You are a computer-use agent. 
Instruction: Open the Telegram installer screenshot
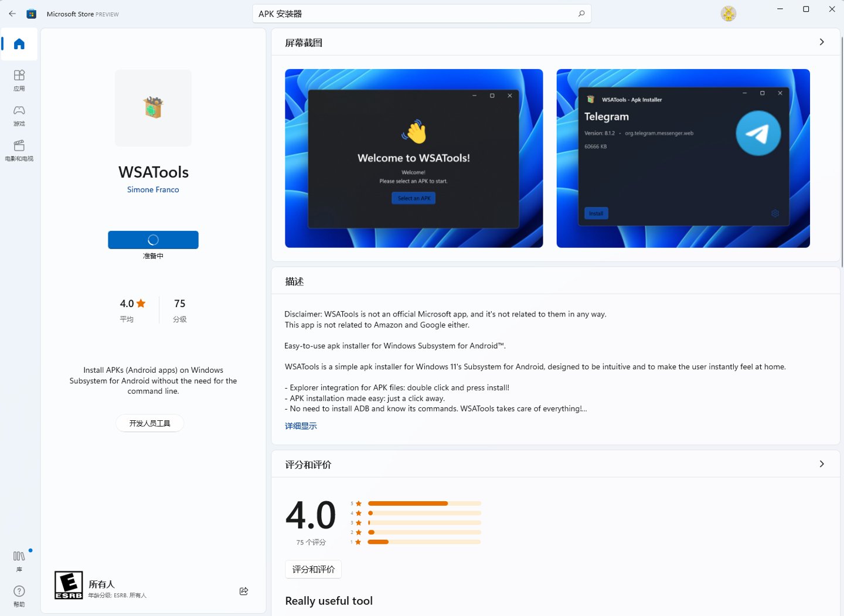pos(683,158)
